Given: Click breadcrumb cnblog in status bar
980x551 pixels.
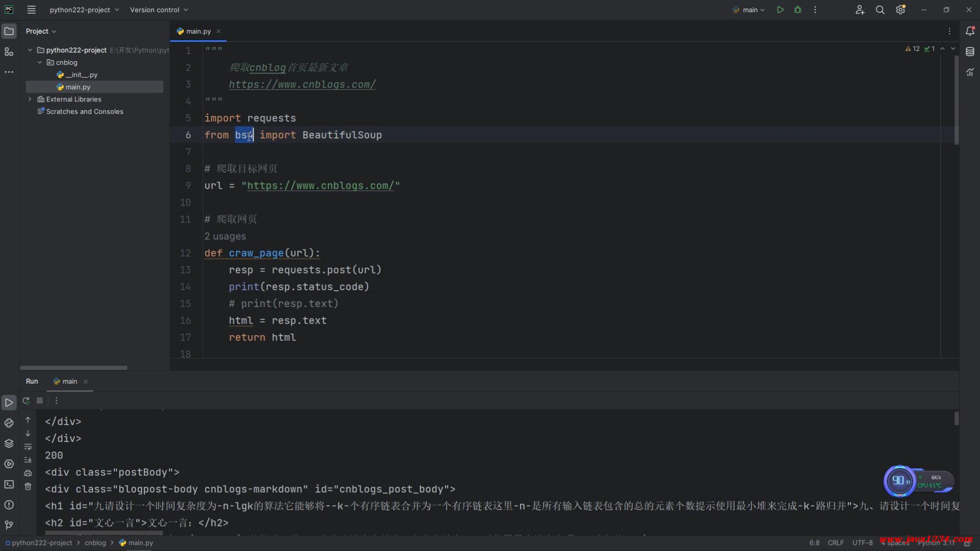Looking at the screenshot, I should pos(95,543).
